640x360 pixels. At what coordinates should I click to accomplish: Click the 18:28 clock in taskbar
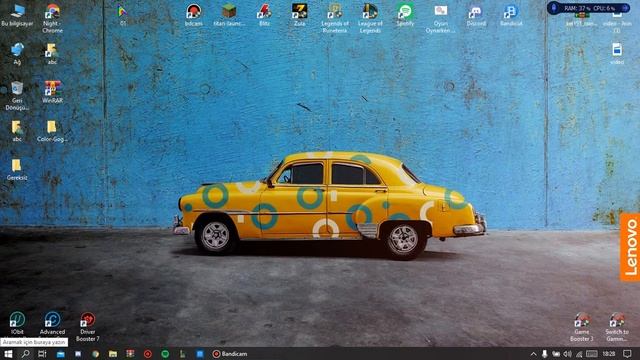point(609,354)
